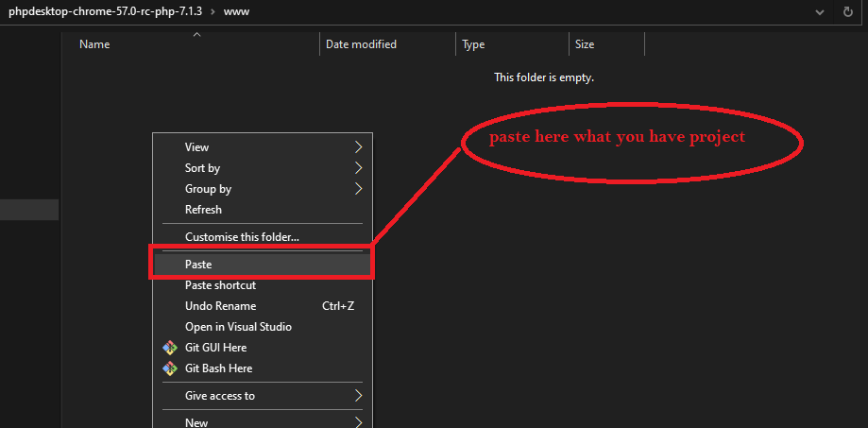
Task: Expand the Give access to submenu arrow
Action: [x=358, y=396]
